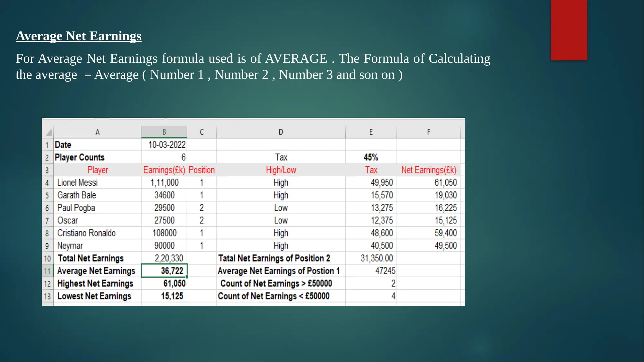Click the Earnings(£k) heading cell
This screenshot has height=362, width=644.
point(164,170)
